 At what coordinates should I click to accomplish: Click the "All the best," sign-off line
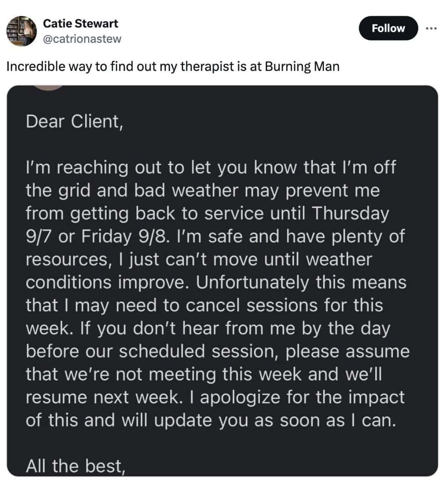(x=76, y=465)
